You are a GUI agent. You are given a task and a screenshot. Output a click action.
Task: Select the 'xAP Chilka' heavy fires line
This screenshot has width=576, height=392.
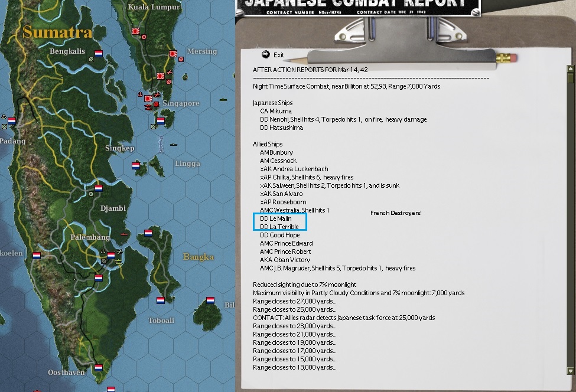pos(307,177)
